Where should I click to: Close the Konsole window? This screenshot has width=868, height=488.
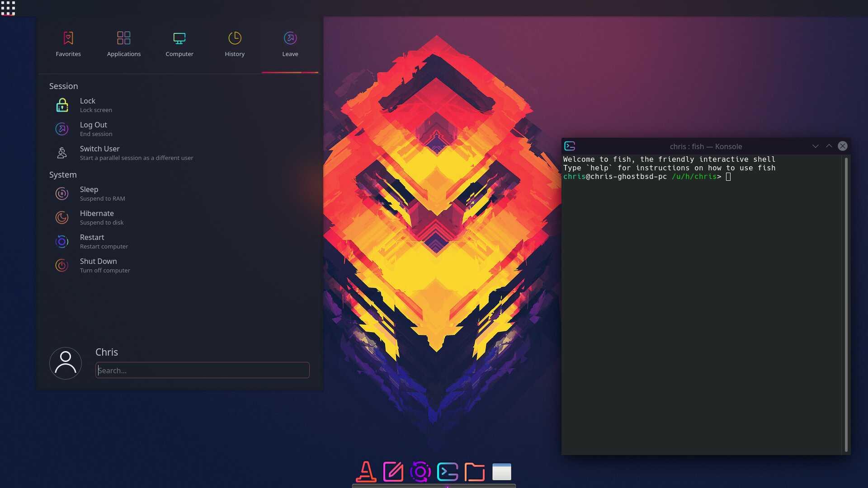click(x=843, y=146)
